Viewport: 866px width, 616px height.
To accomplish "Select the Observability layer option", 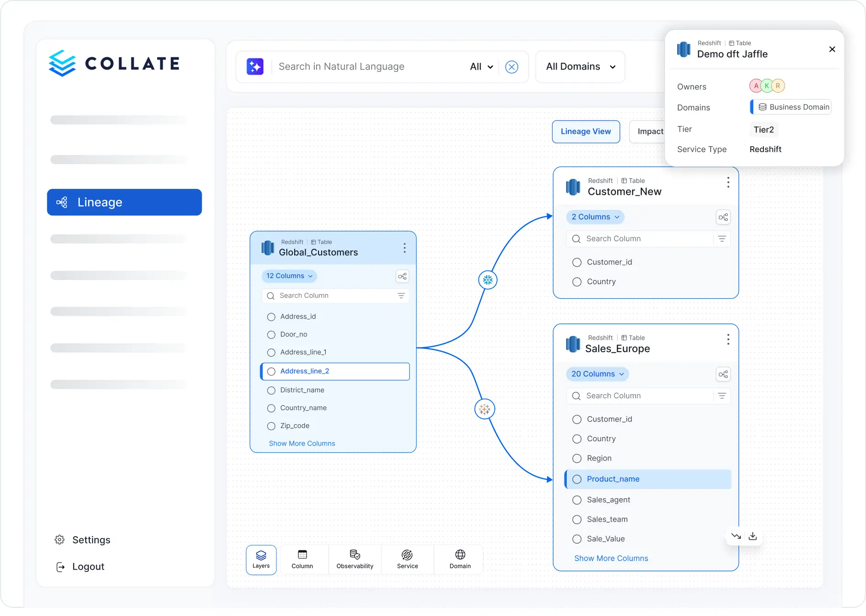I will click(355, 559).
